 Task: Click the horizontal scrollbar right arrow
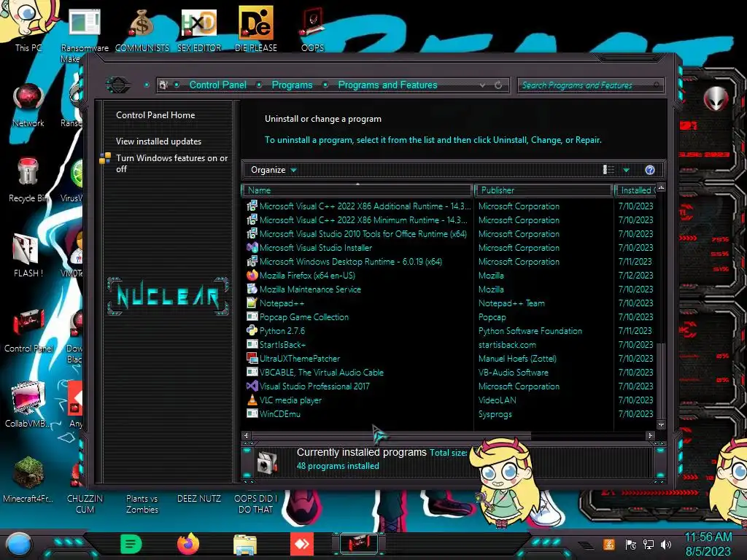(650, 435)
